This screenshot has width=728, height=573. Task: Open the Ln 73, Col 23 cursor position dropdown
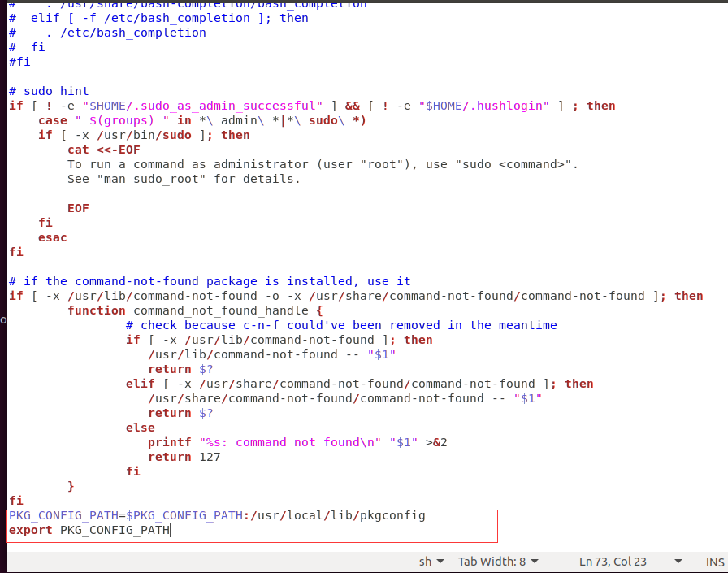pyautogui.click(x=630, y=562)
